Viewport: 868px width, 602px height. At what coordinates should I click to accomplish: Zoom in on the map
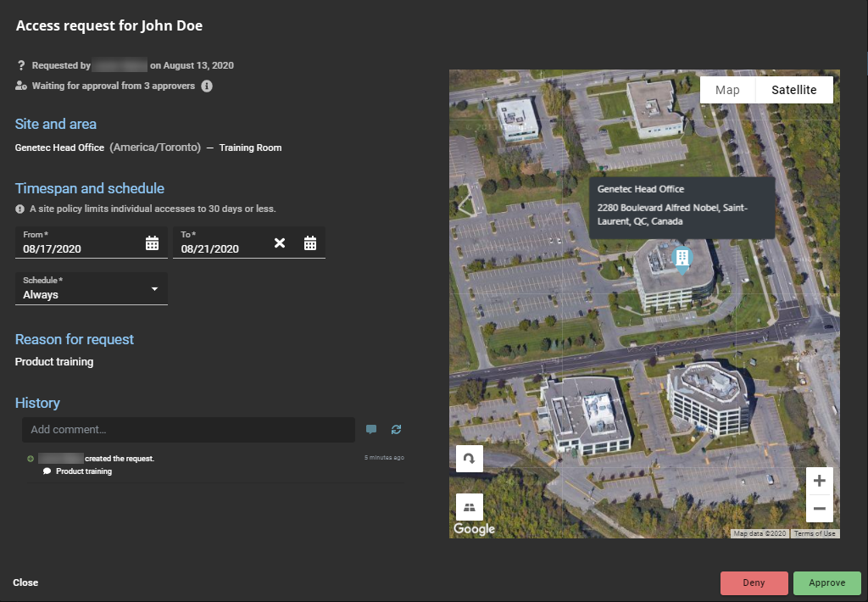pyautogui.click(x=820, y=481)
